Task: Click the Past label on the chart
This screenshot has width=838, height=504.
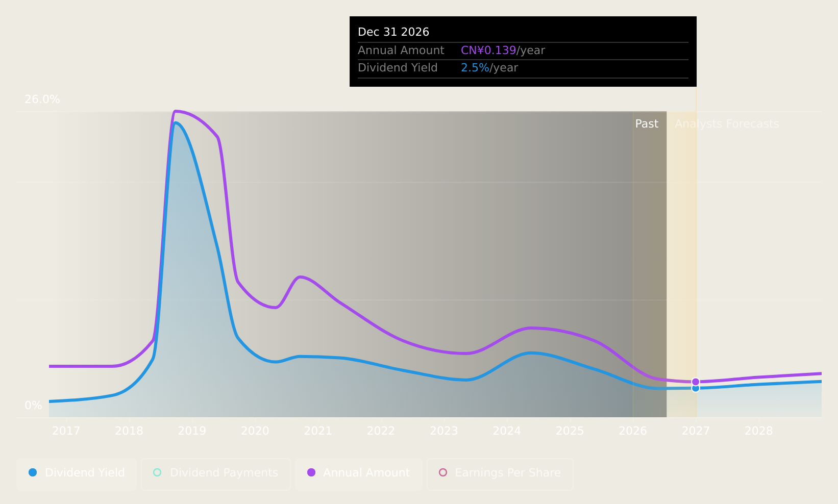Action: pyautogui.click(x=647, y=124)
